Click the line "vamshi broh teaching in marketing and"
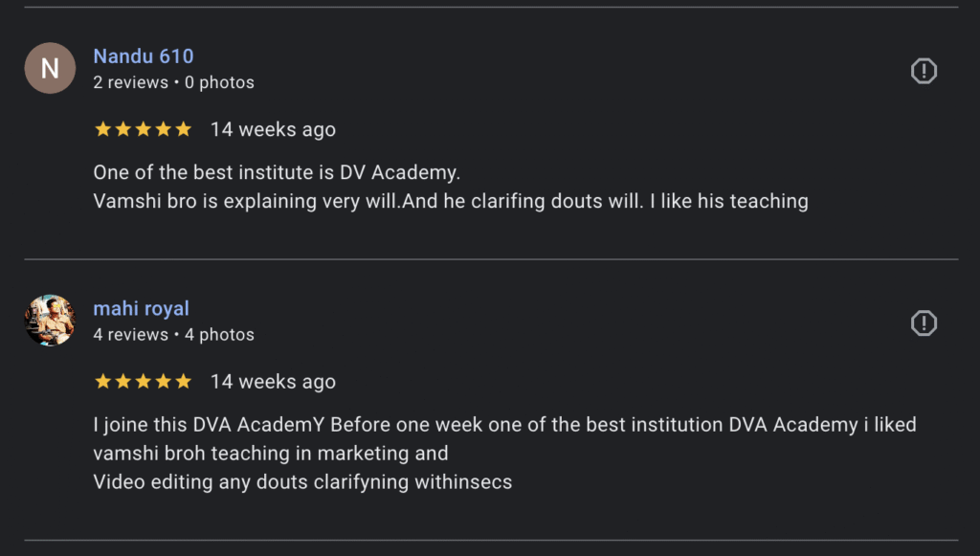The image size is (980, 556). pyautogui.click(x=271, y=453)
